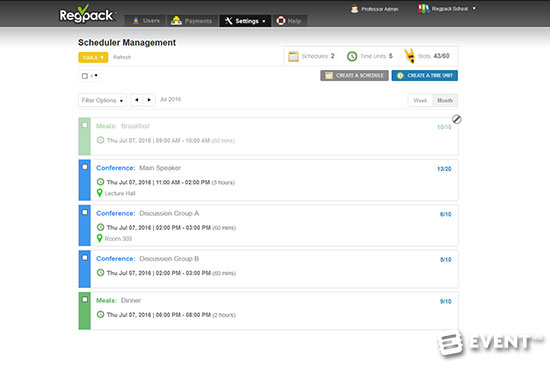The height and width of the screenshot is (365, 550).
Task: Click the clock icon in Breakfast row
Action: click(x=100, y=140)
